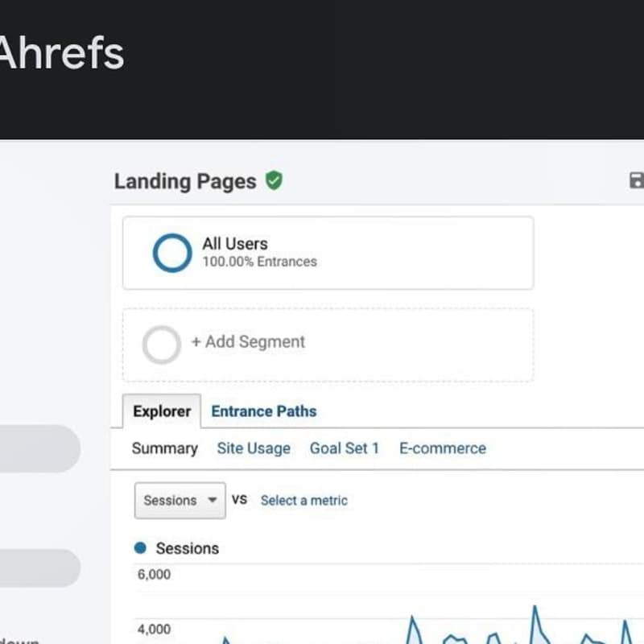Image resolution: width=644 pixels, height=644 pixels.
Task: Open the E-commerce metric group
Action: pyautogui.click(x=443, y=448)
